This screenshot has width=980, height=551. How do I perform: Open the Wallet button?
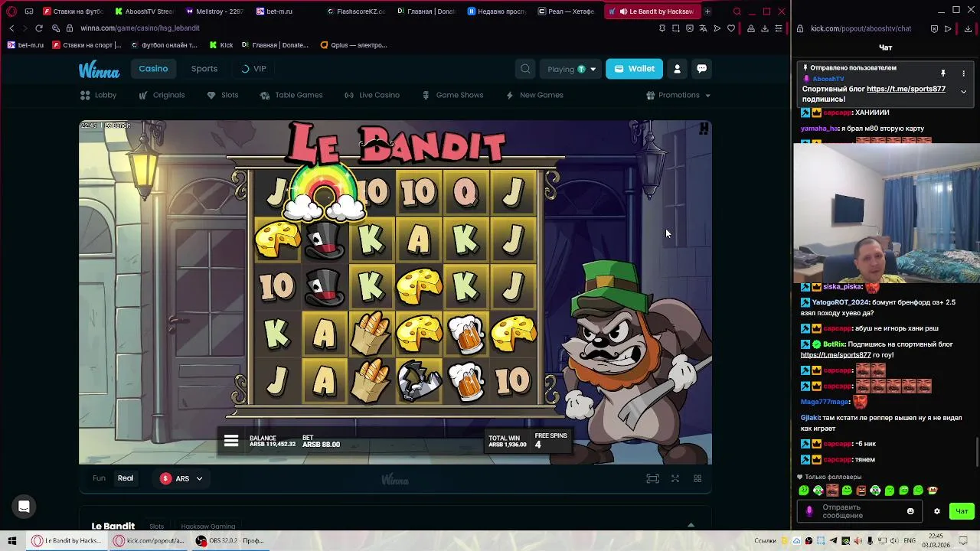(635, 69)
